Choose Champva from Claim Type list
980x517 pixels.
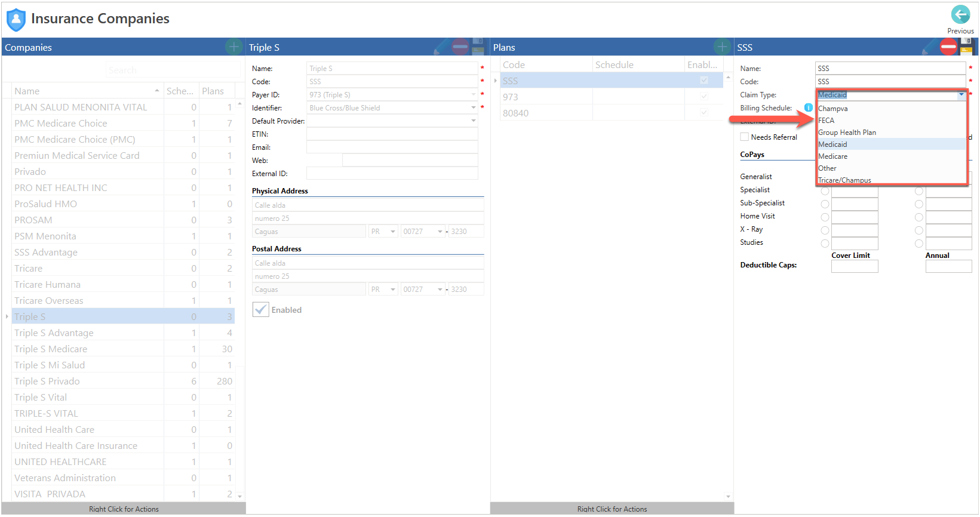(891, 109)
